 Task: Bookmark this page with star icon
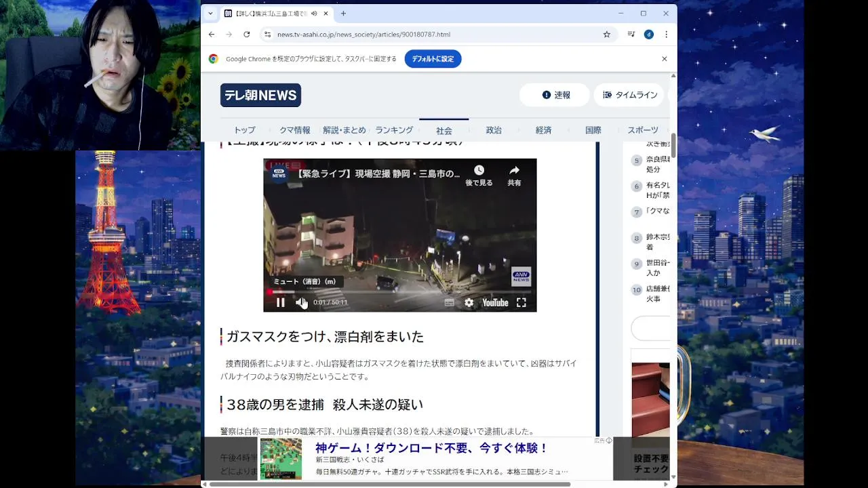[607, 35]
